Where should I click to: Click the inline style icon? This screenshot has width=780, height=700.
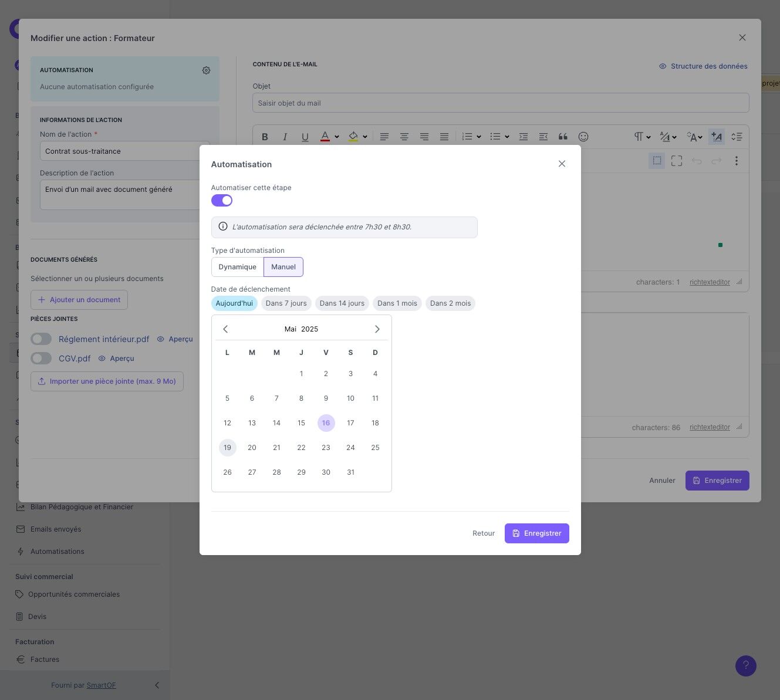click(717, 137)
